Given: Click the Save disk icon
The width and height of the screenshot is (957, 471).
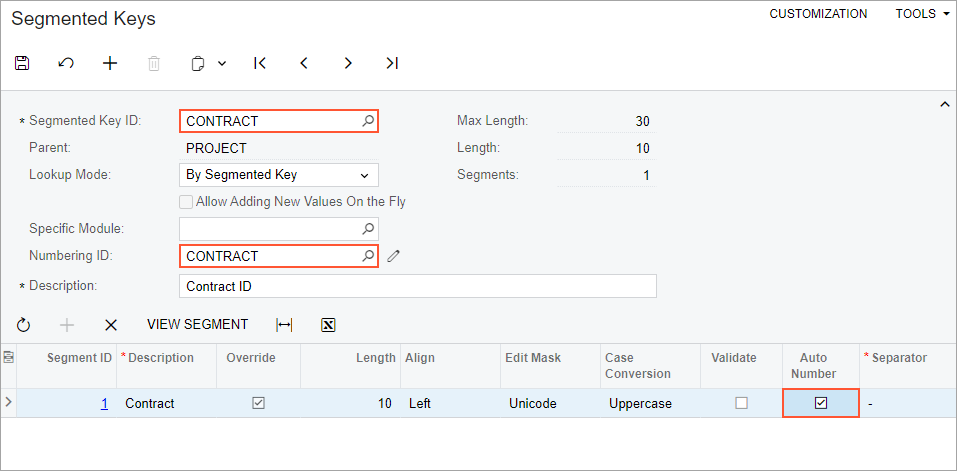Looking at the screenshot, I should pos(22,63).
